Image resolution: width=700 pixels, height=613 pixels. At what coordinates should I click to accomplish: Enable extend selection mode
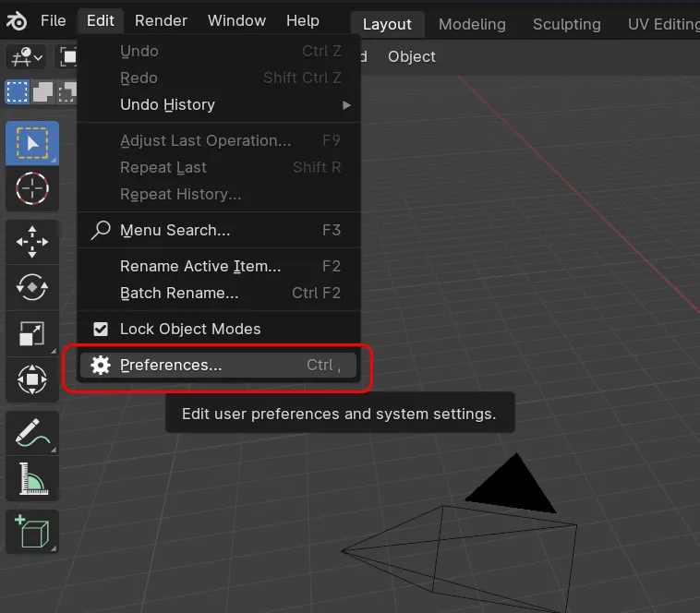(42, 91)
